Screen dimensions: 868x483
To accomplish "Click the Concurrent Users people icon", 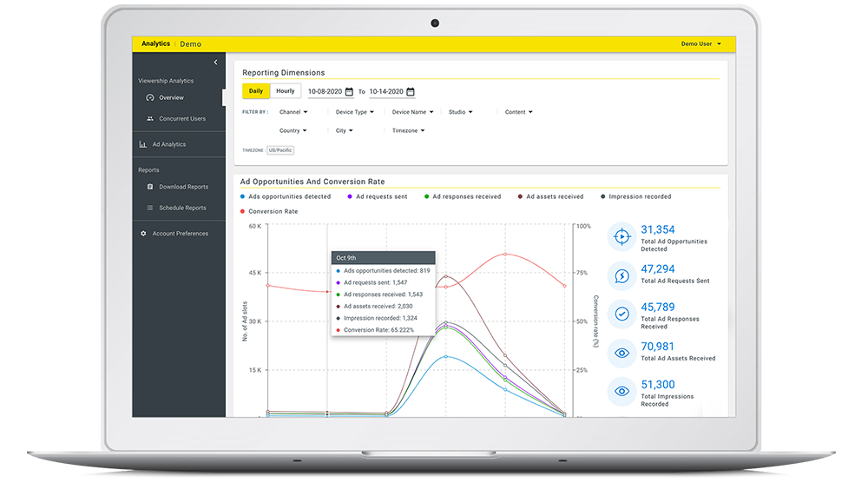I will [x=150, y=119].
